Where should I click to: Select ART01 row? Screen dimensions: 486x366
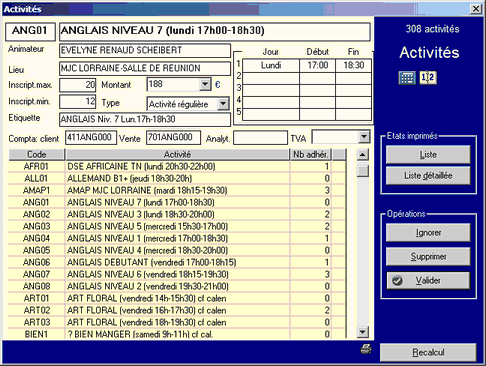[x=177, y=298]
